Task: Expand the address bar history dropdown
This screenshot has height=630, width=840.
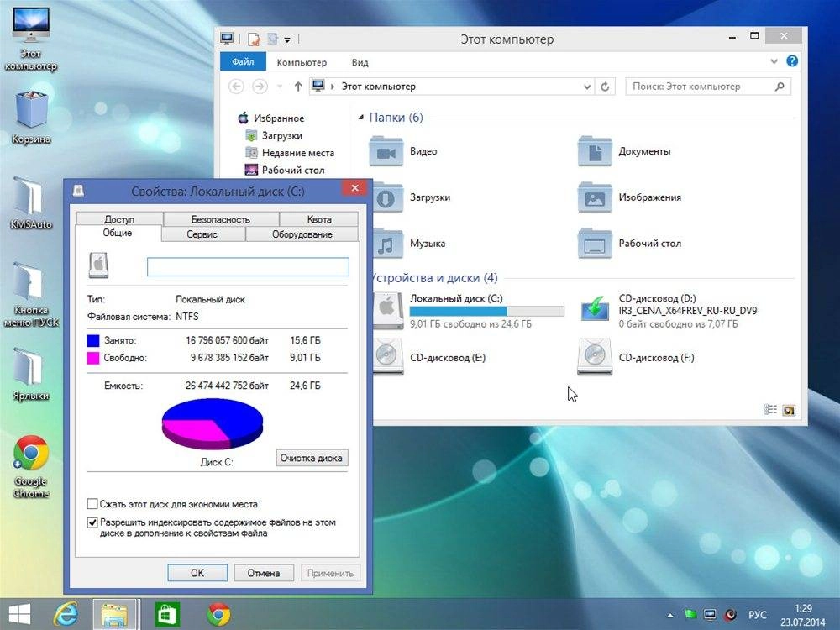Action: coord(587,87)
